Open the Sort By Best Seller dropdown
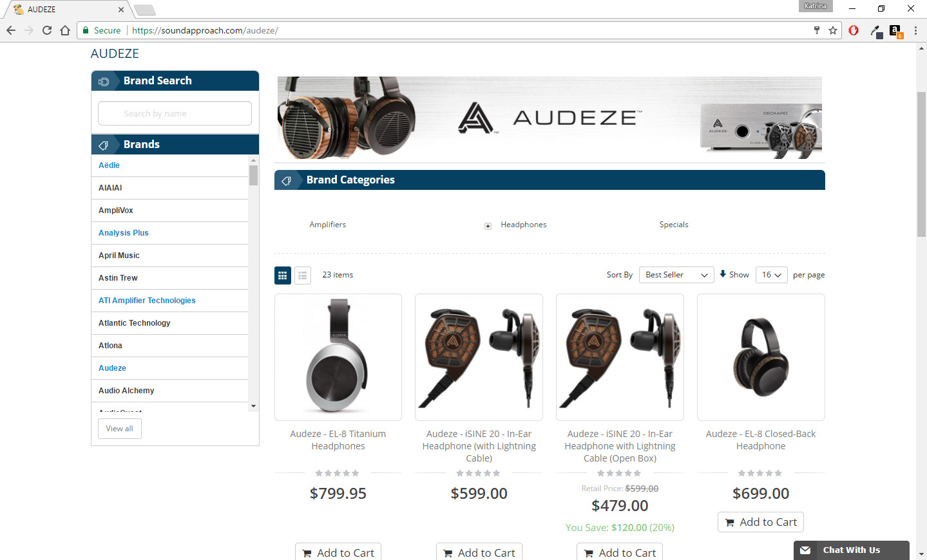This screenshot has height=560, width=927. click(x=676, y=275)
